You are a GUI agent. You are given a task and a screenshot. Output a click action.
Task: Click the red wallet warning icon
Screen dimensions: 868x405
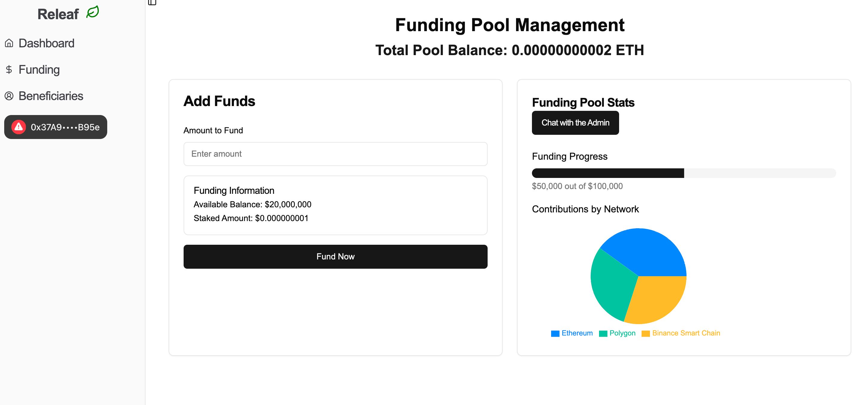tap(19, 127)
